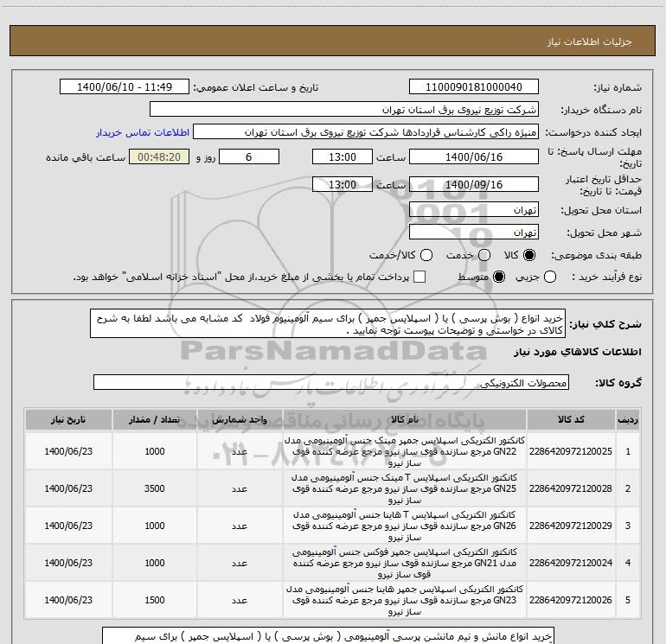
Task: Click the GN25 item name cell
Action: point(405,488)
